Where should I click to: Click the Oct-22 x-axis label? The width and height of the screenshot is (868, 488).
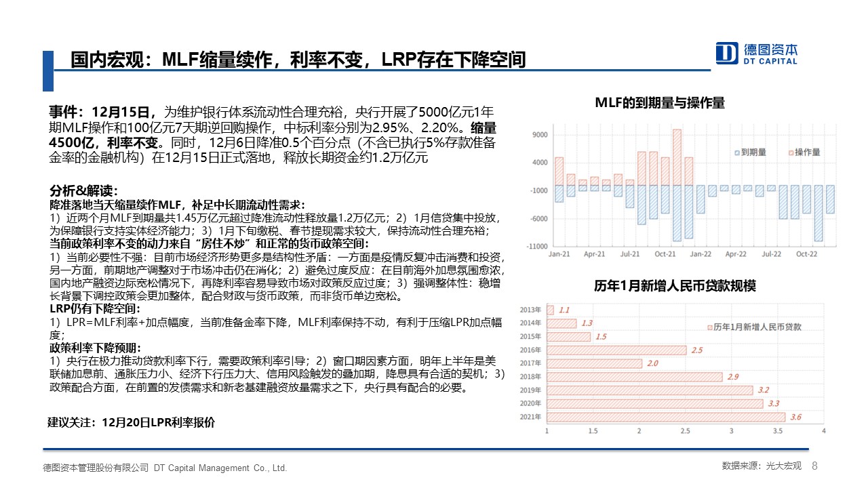click(807, 254)
